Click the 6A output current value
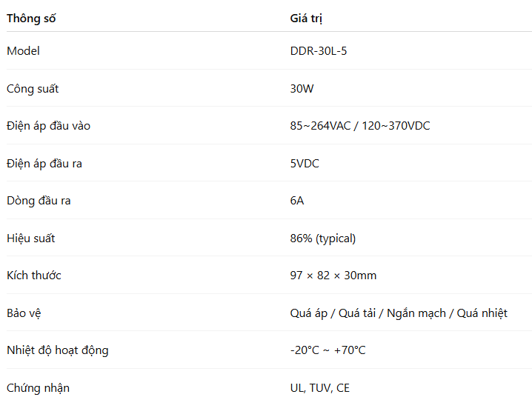Screen dimensions: 532x397 pos(297,201)
